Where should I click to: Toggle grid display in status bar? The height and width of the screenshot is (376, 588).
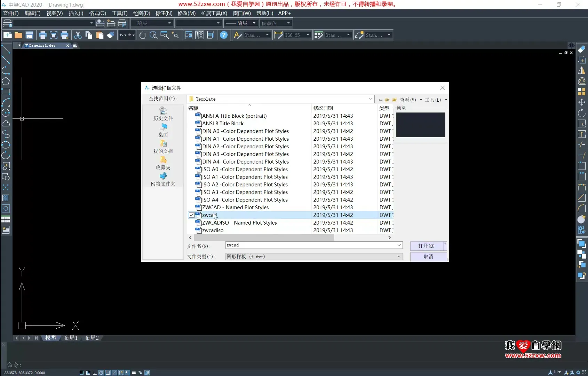point(88,373)
